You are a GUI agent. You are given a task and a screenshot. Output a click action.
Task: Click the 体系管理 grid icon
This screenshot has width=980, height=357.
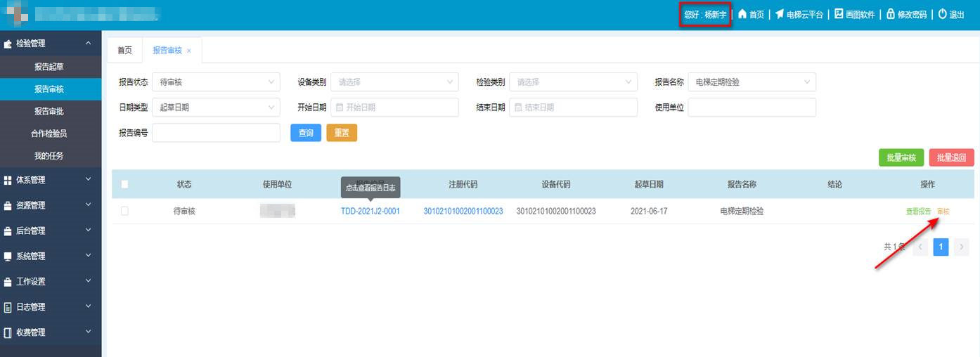pyautogui.click(x=8, y=180)
